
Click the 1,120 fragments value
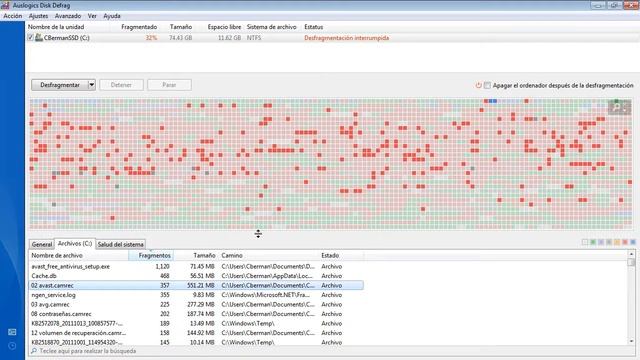[x=162, y=267]
